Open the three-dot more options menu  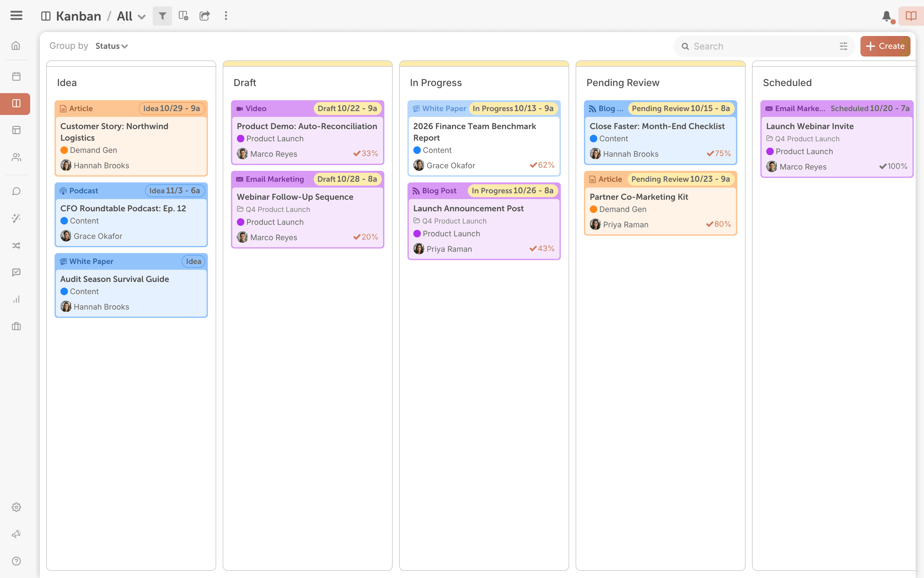coord(226,16)
